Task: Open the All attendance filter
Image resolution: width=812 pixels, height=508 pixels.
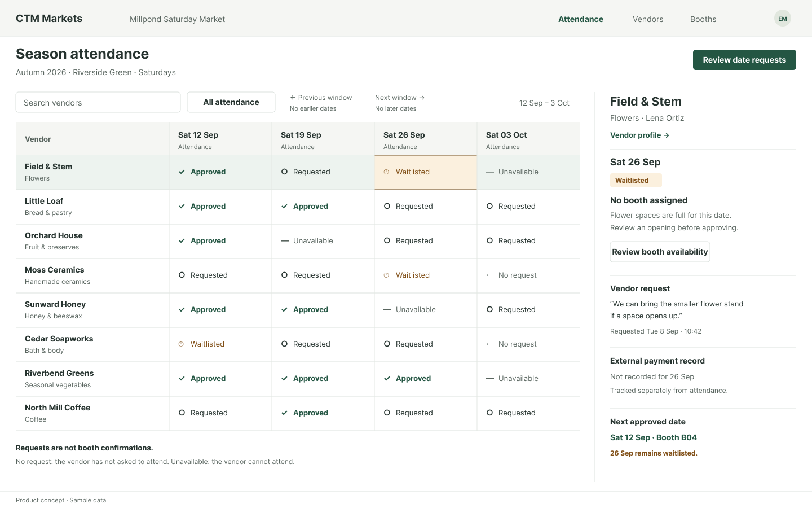Action: pyautogui.click(x=231, y=102)
